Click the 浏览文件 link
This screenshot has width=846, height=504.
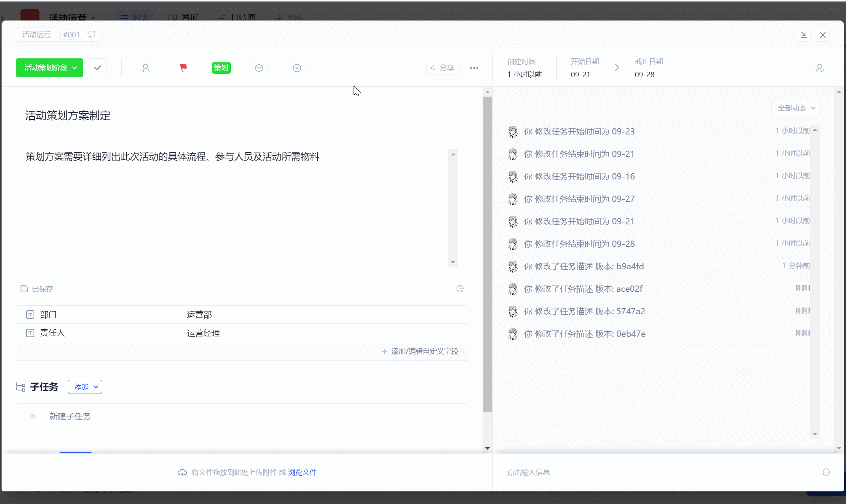point(302,472)
